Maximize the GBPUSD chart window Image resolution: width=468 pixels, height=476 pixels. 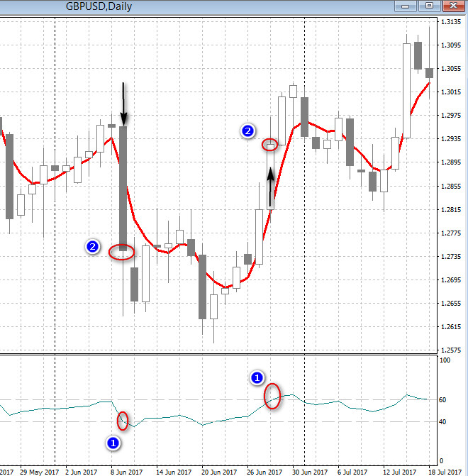429,6
